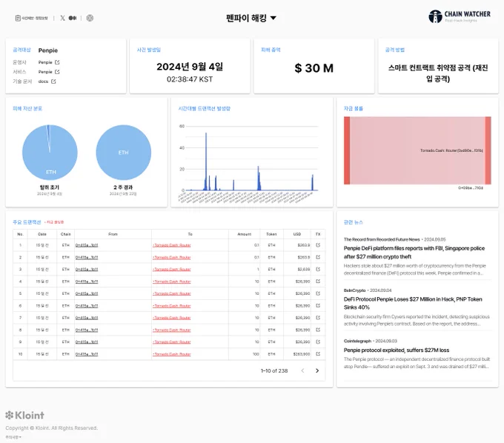Screen dimensions: 504x443
Task: Click From address link in row 10
Action: (87, 354)
